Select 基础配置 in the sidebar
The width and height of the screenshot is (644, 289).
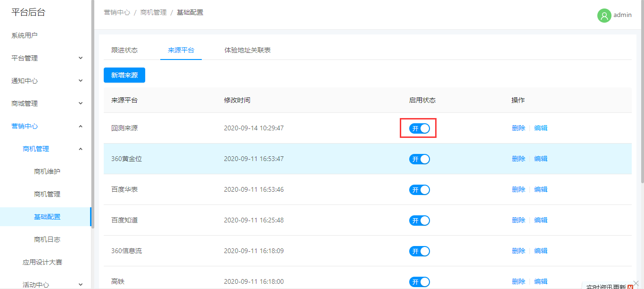46,217
